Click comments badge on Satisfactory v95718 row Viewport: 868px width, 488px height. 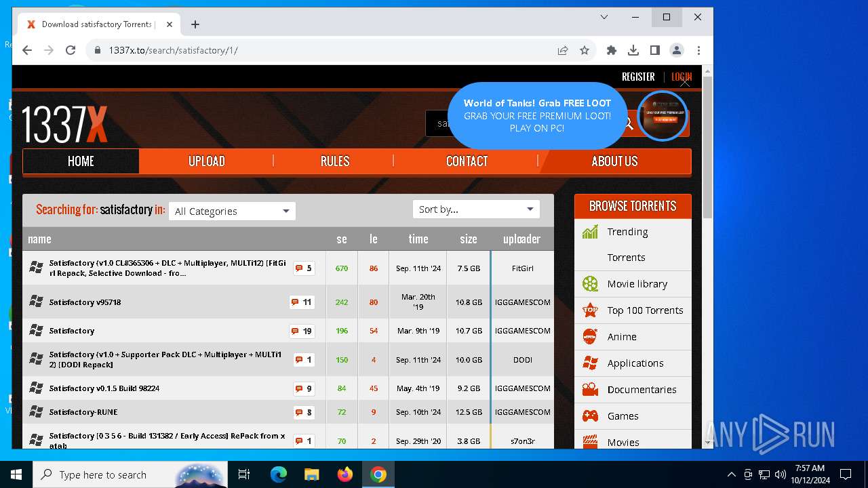[x=302, y=302]
